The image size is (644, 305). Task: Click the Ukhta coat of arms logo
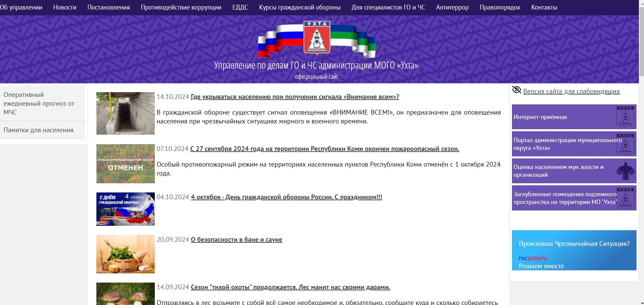(316, 38)
